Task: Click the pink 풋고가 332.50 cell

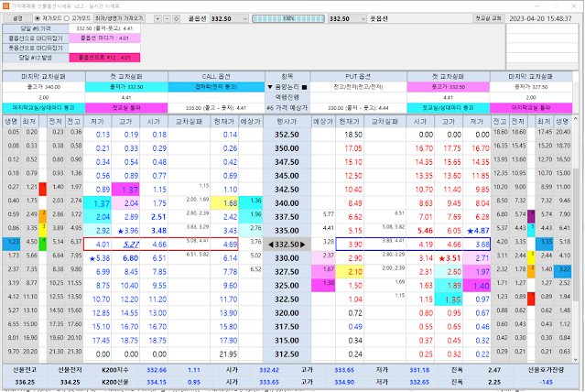Action: click(x=448, y=87)
